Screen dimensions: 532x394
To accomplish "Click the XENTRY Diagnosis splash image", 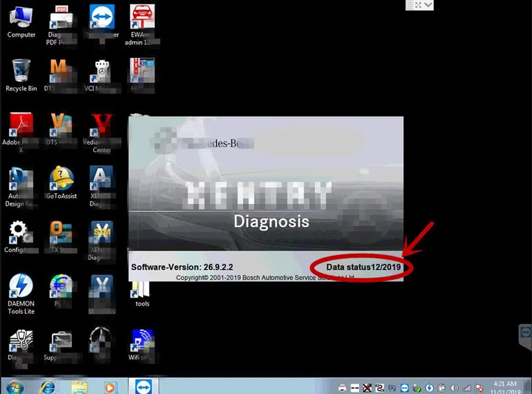I will coord(266,183).
